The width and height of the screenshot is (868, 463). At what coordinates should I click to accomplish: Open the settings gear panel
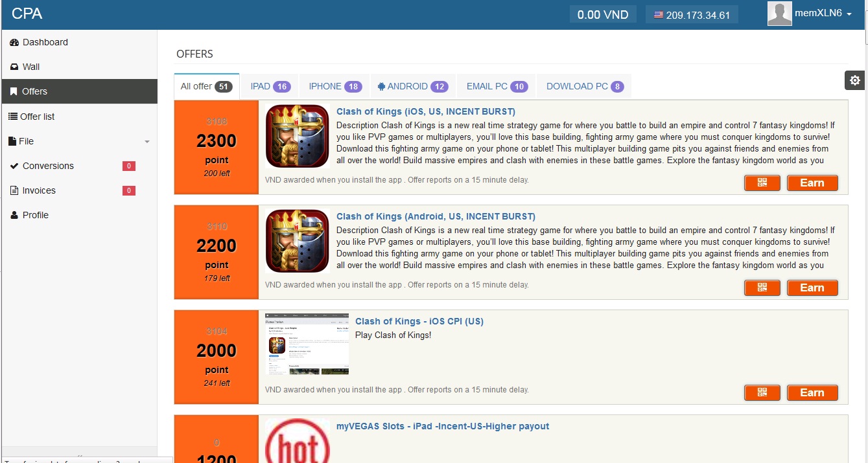point(855,80)
